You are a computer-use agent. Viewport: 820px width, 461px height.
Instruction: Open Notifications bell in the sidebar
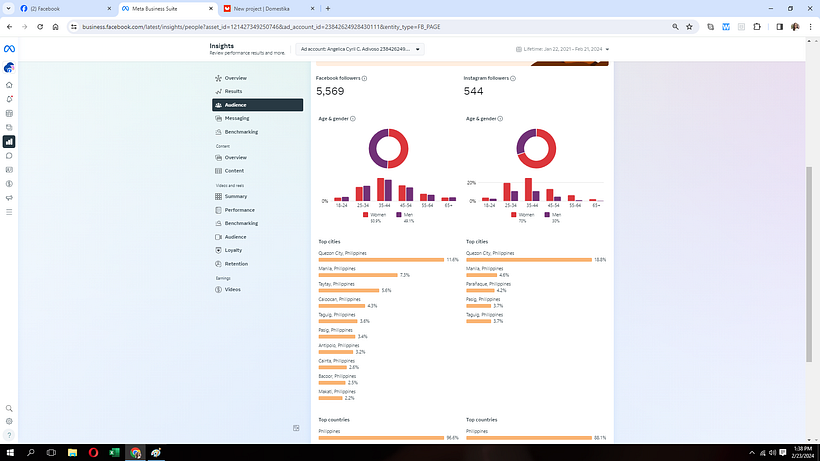coord(9,99)
